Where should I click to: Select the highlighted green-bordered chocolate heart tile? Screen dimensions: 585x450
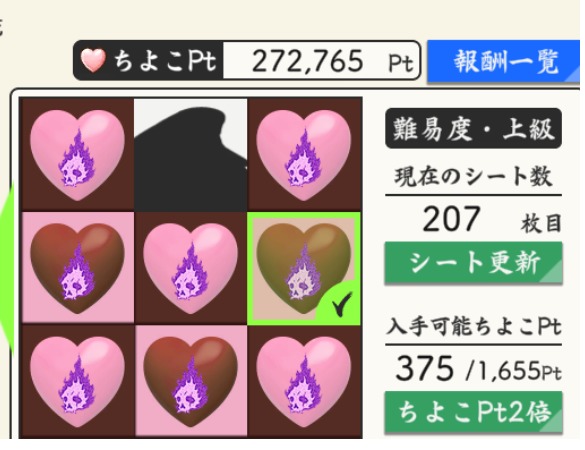tap(304, 269)
